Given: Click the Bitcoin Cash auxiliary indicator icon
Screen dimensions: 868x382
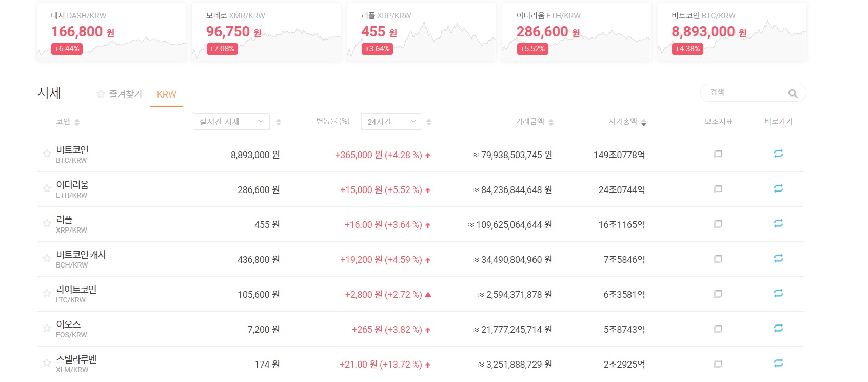Looking at the screenshot, I should click(718, 259).
